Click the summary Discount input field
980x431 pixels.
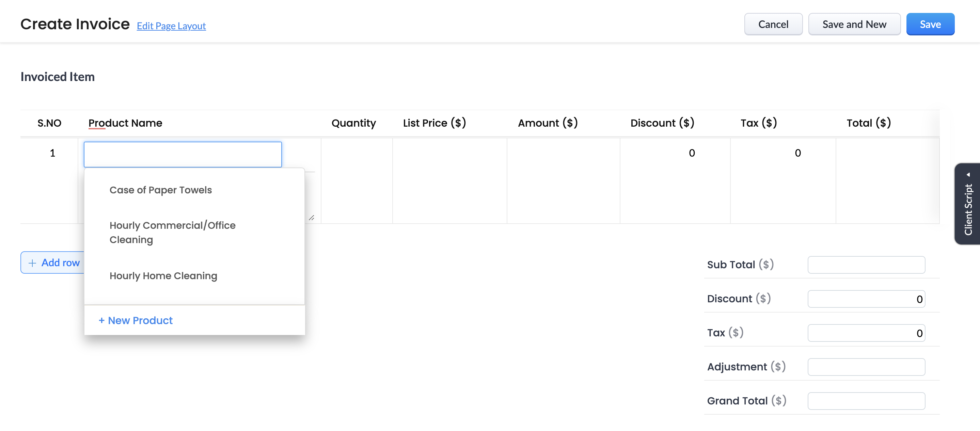point(866,299)
